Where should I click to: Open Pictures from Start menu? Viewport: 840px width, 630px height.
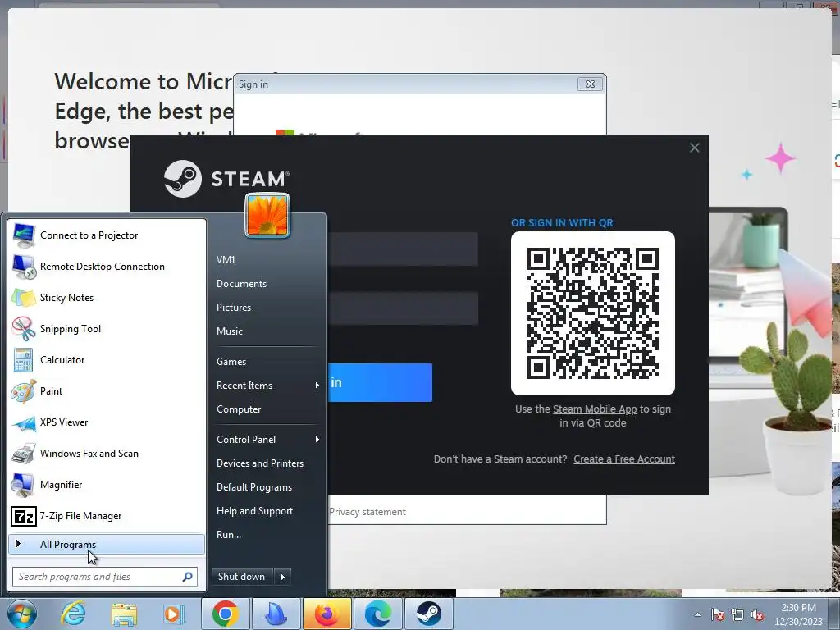pos(234,308)
